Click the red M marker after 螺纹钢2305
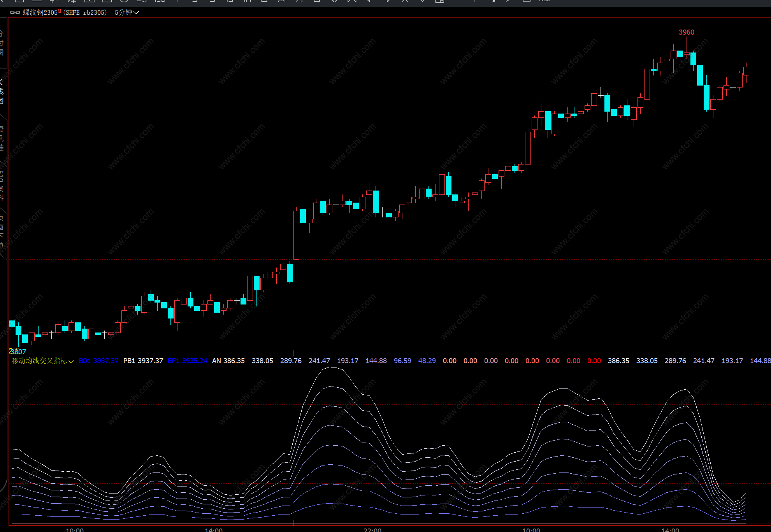Screen dimensions: 771x532 click(60, 12)
